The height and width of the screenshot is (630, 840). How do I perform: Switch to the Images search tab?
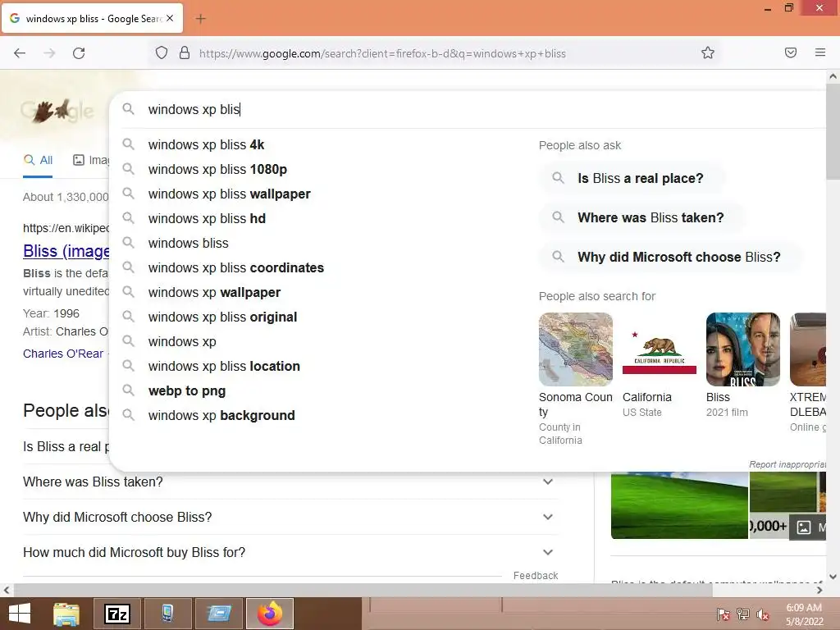(x=91, y=160)
